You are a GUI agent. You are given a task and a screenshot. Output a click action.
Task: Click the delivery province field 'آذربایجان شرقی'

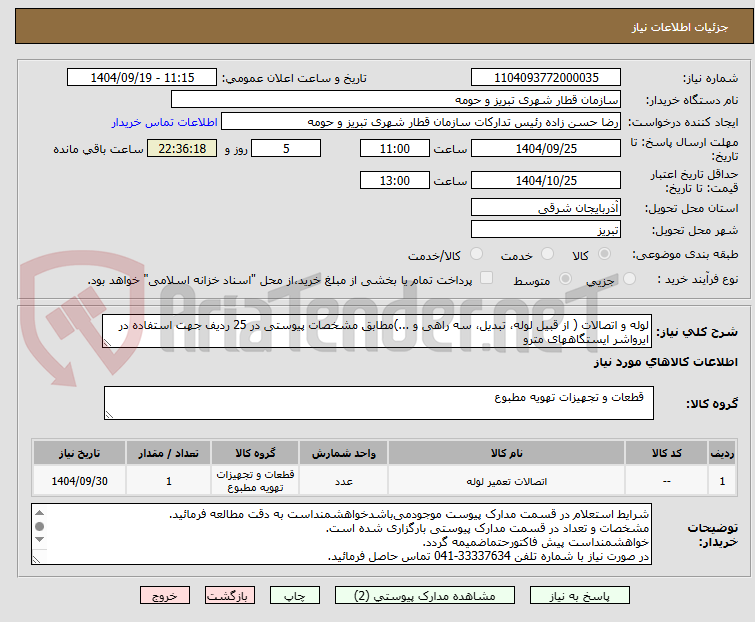coord(546,207)
